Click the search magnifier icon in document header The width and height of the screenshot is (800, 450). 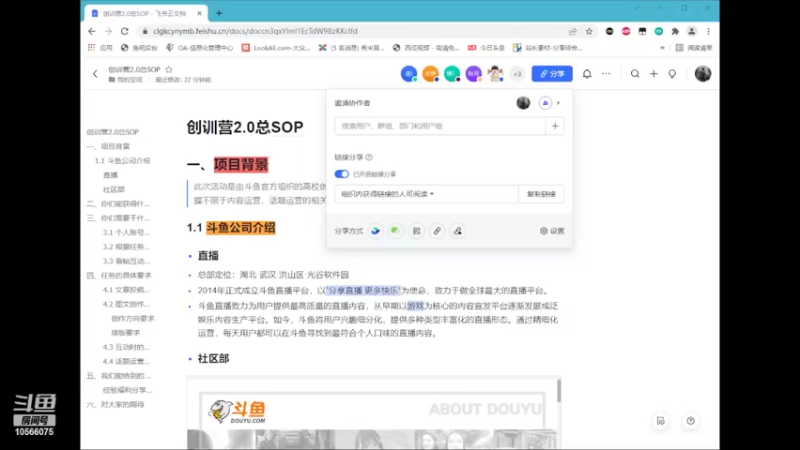(635, 74)
